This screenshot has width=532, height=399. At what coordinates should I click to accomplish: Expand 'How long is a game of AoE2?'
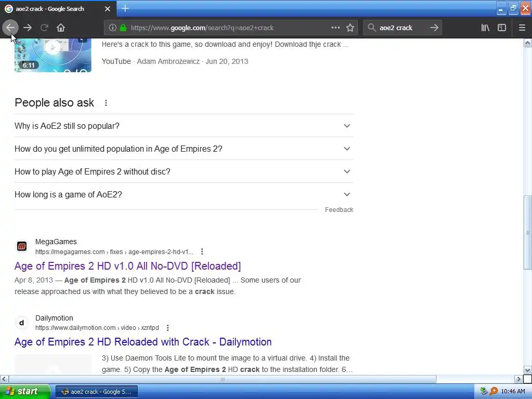[x=184, y=194]
